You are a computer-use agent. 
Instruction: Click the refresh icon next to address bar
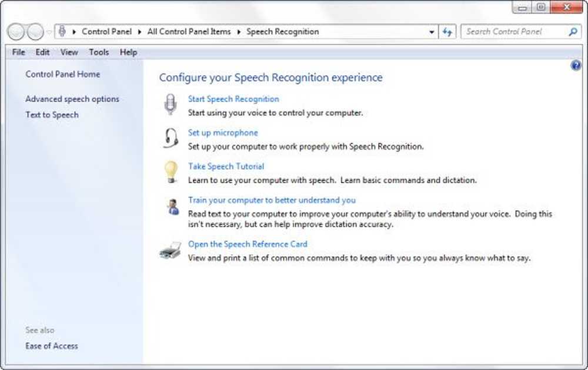[x=447, y=32]
